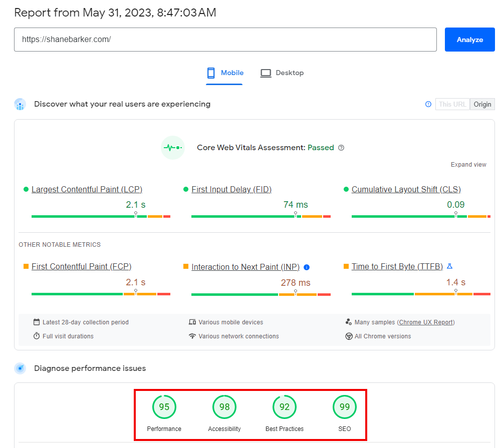Click the FID distribution bar marker
The image size is (503, 448).
[296, 214]
